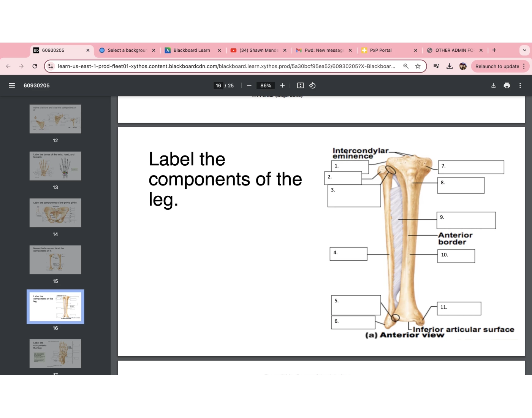
Task: Click answer box number 4
Action: [x=348, y=254]
